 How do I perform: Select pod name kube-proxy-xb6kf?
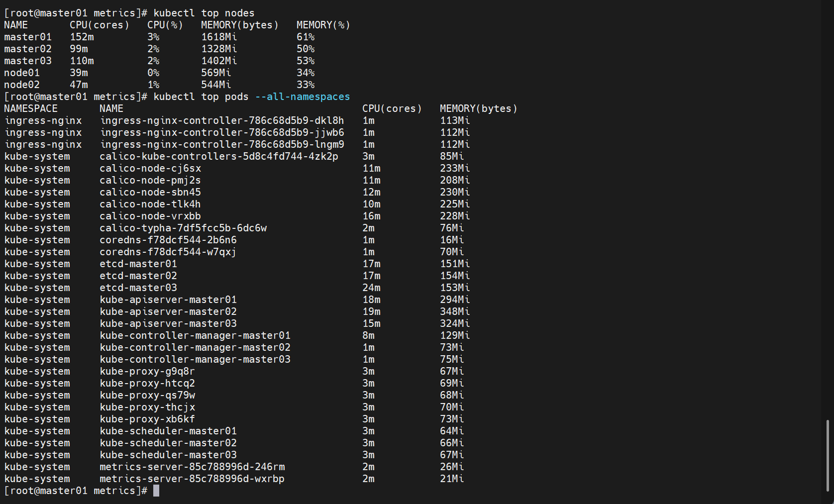[x=147, y=419]
